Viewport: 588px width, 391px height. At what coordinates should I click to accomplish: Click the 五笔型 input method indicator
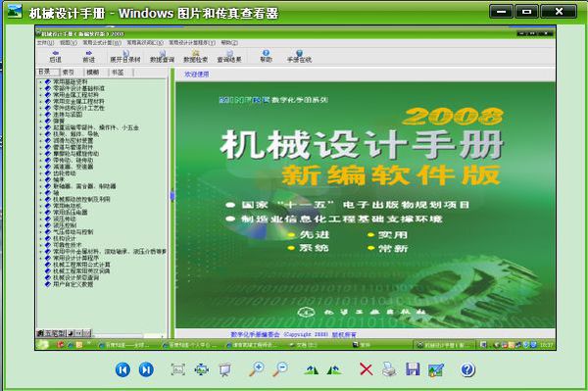pyautogui.click(x=55, y=333)
